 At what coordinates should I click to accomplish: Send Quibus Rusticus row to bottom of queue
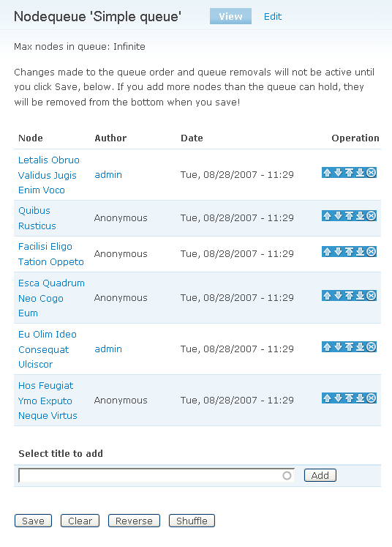[361, 216]
